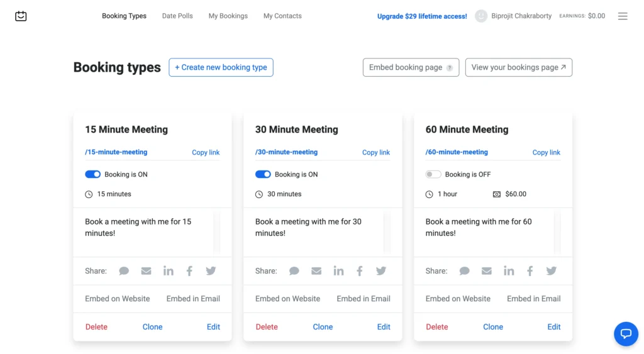
Task: Share 60 Minute Meeting via email icon
Action: click(487, 271)
